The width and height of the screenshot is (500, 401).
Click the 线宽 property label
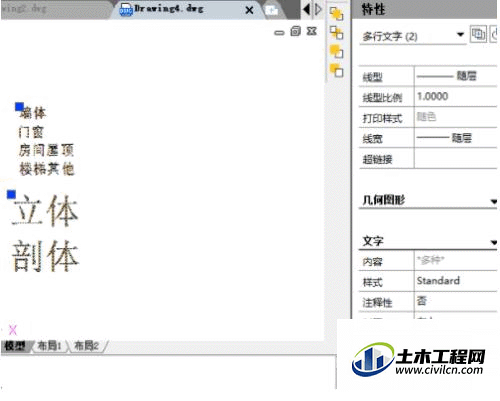click(x=372, y=138)
